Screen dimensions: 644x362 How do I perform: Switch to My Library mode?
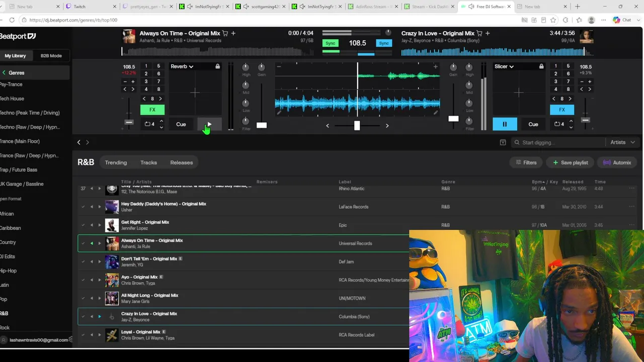(15, 56)
